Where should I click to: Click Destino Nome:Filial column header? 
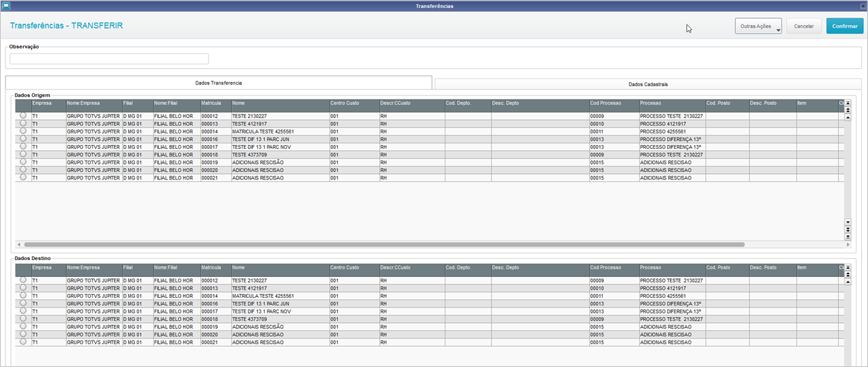(x=176, y=270)
